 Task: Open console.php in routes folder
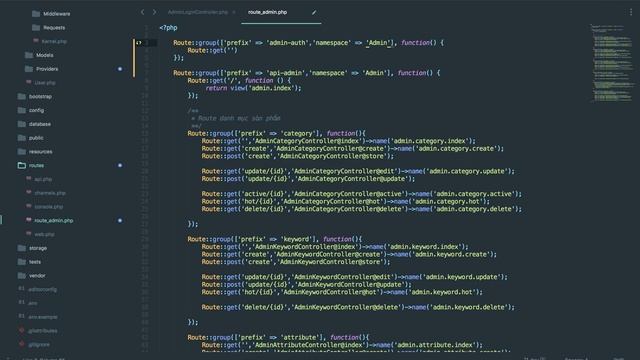(x=49, y=207)
